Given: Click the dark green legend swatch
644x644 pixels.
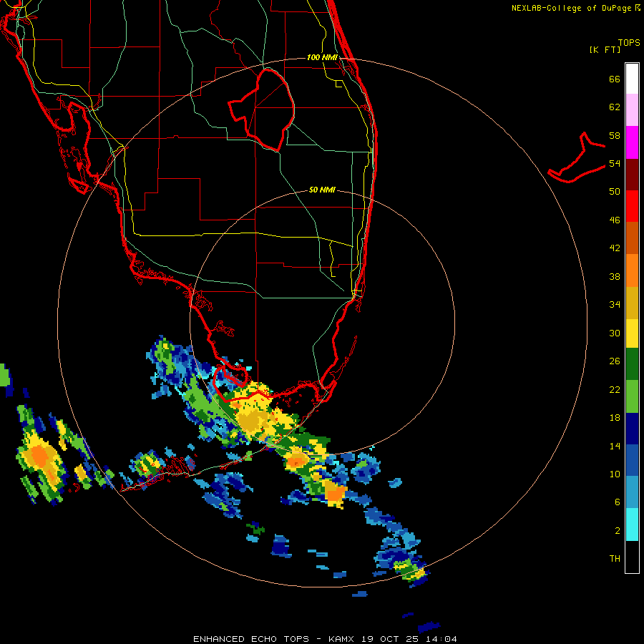Looking at the screenshot, I should [632, 364].
